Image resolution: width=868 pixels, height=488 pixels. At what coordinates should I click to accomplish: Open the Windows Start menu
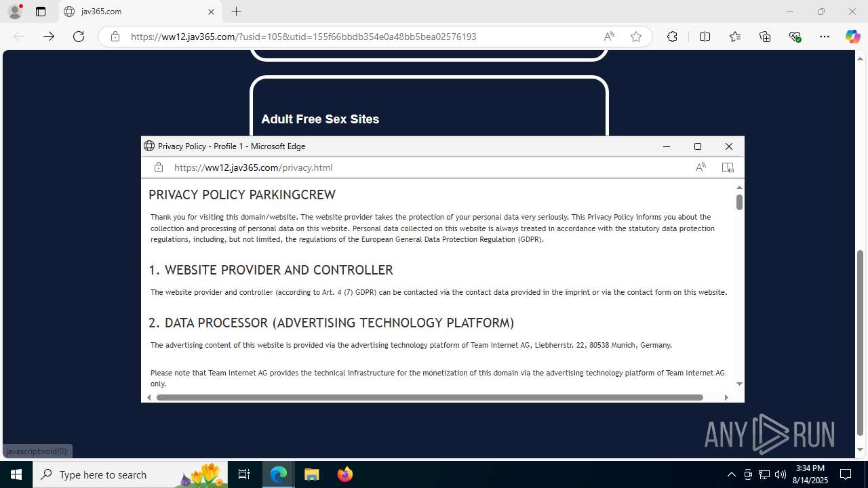(x=16, y=474)
